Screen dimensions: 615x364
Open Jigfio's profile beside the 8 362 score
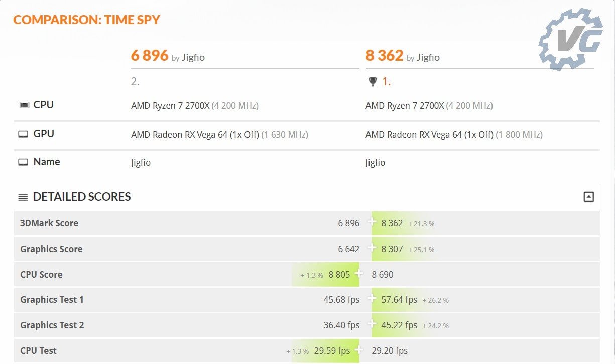click(x=428, y=57)
